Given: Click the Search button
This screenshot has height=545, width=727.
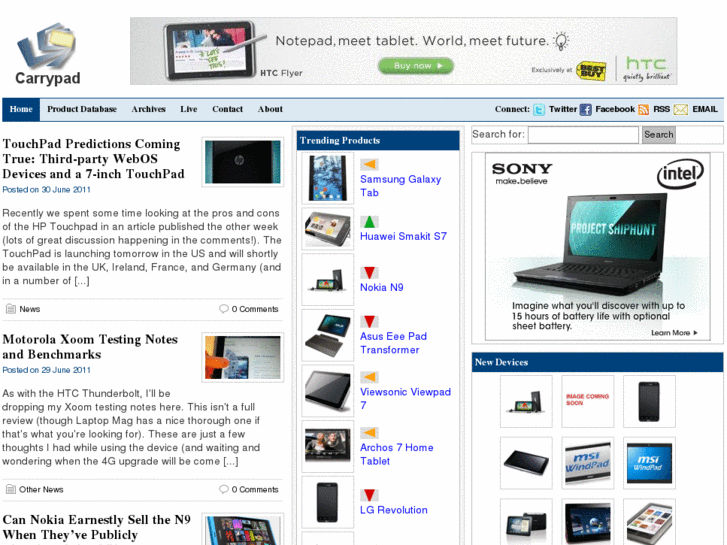Looking at the screenshot, I should (x=658, y=135).
